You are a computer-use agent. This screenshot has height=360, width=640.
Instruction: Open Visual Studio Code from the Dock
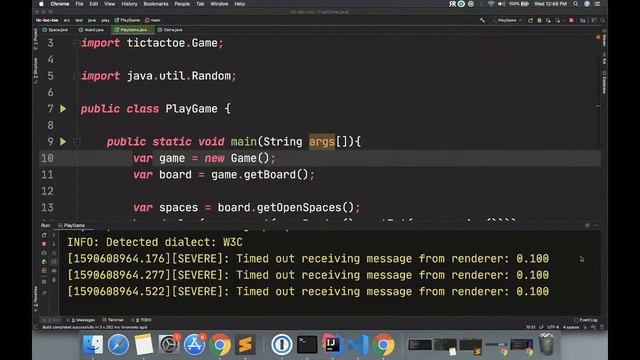(358, 344)
